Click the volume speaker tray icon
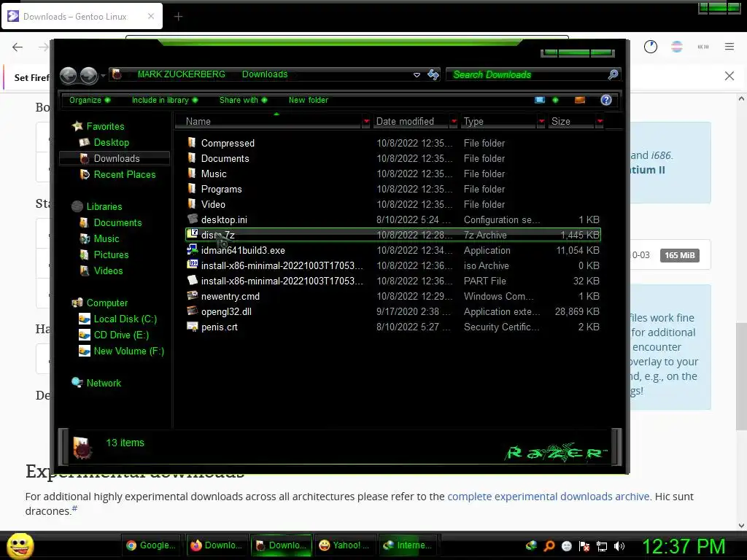Image resolution: width=747 pixels, height=560 pixels. [x=619, y=546]
